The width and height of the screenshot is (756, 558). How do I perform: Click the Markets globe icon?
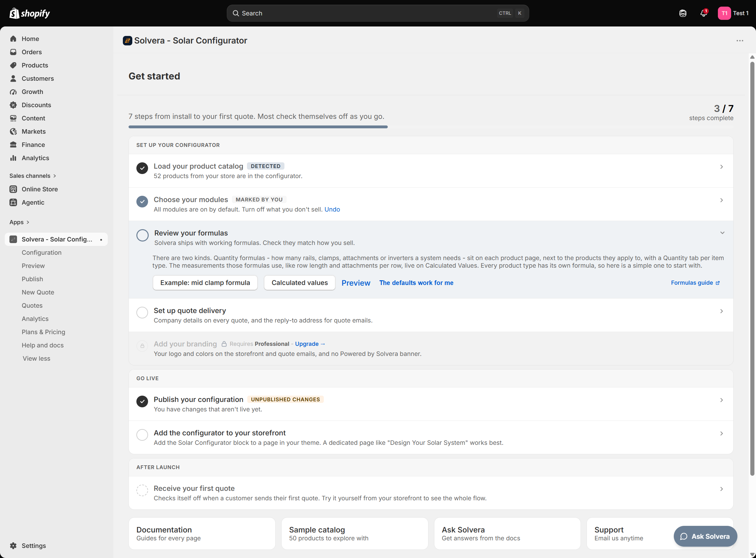click(13, 131)
